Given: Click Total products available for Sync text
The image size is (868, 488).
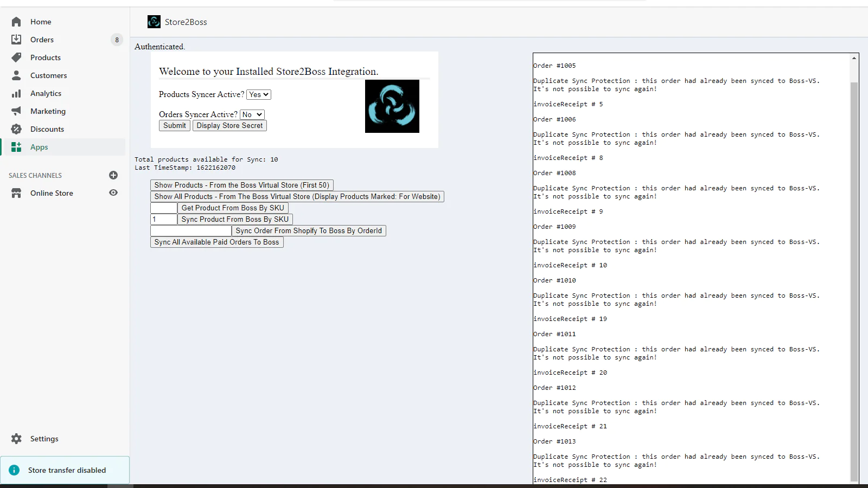Looking at the screenshot, I should pyautogui.click(x=206, y=159).
